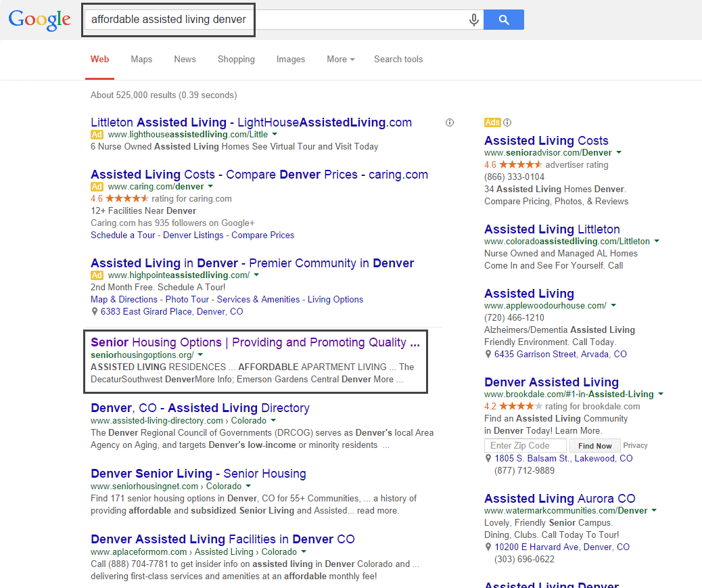
Task: Open Assisted Living Costs caring.com ad
Action: click(x=259, y=174)
